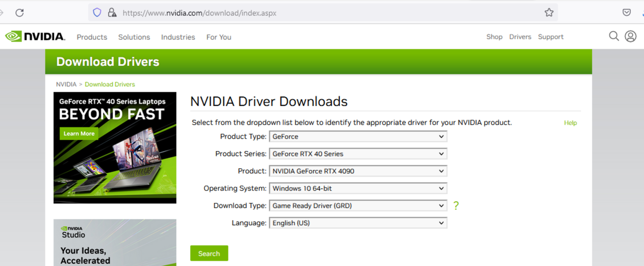
Task: Open the Industries menu
Action: click(x=178, y=37)
